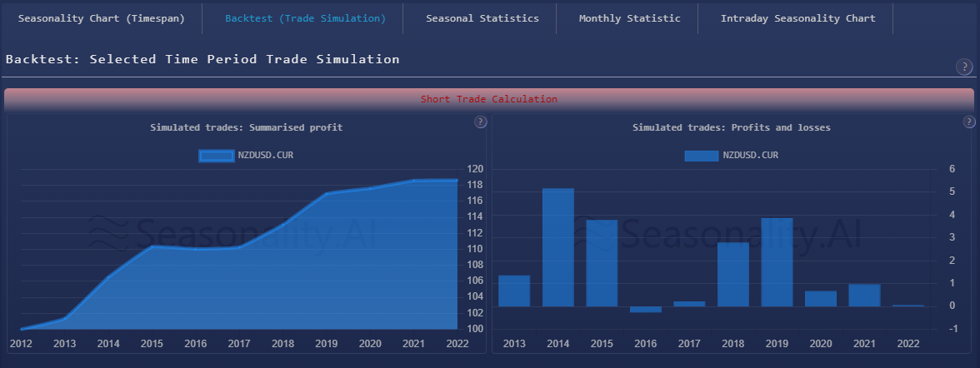The image size is (980, 368).
Task: Click the help icon beside the Backtest heading
Action: (x=963, y=67)
